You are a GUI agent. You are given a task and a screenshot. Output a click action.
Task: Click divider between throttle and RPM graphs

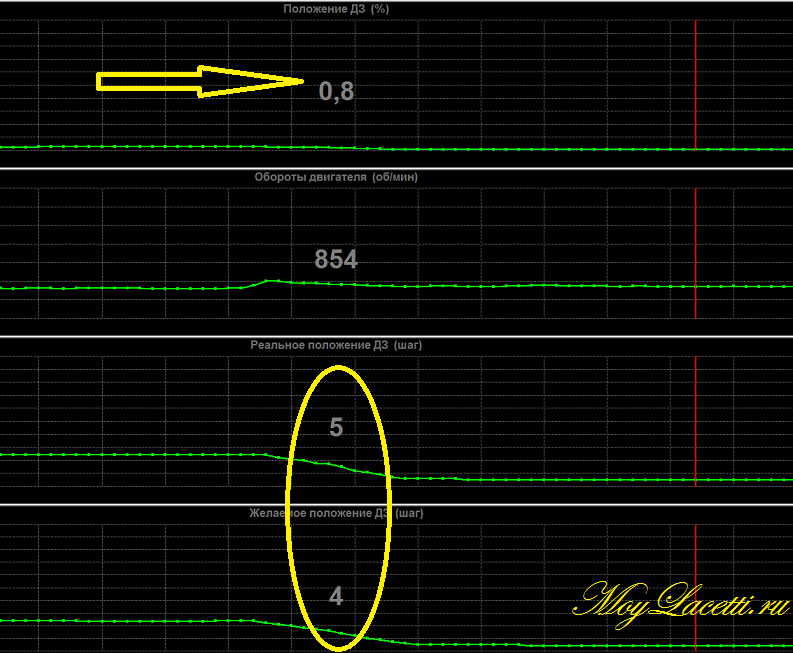pyautogui.click(x=396, y=168)
